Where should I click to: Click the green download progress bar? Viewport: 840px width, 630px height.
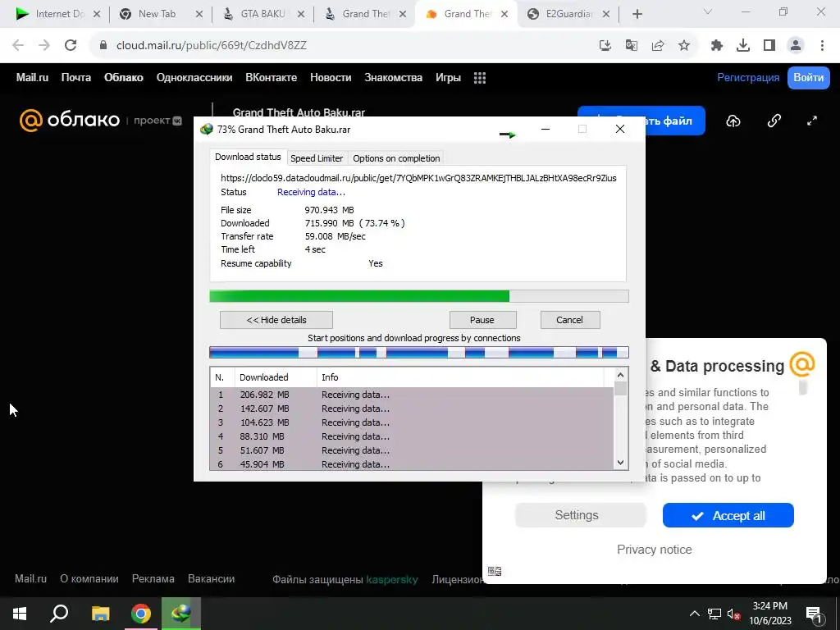419,296
